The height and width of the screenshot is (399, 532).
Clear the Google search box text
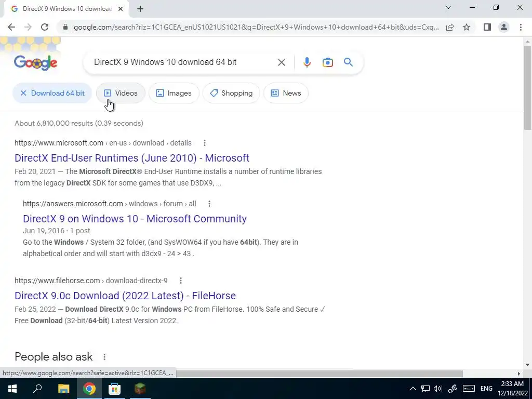click(281, 62)
